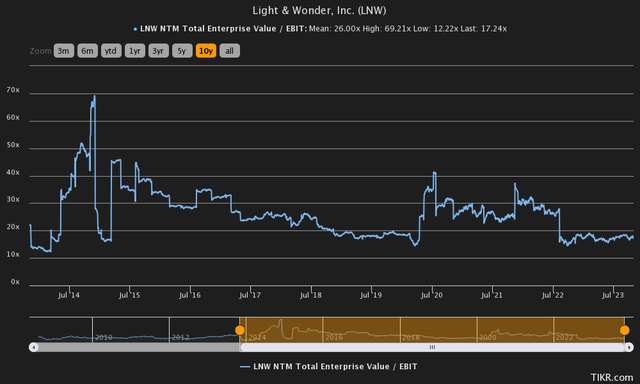This screenshot has height=384, width=640.
Task: Switch chart to 5y range
Action: (x=182, y=51)
